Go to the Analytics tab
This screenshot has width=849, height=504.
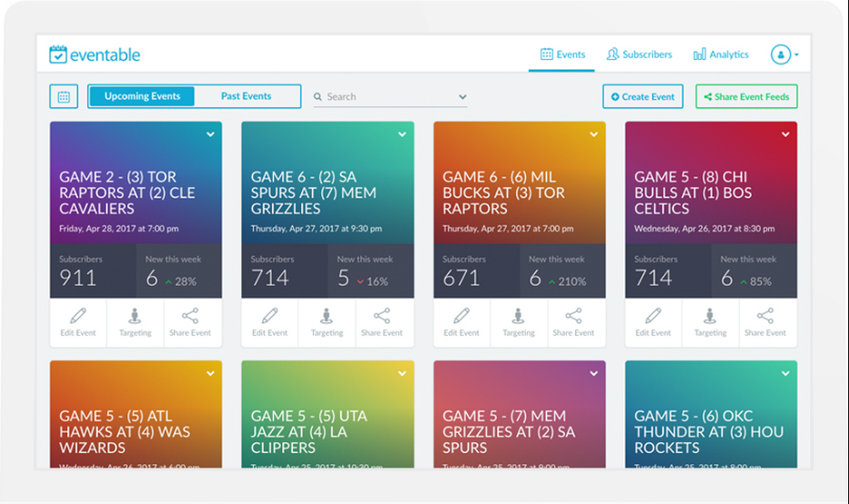click(721, 55)
